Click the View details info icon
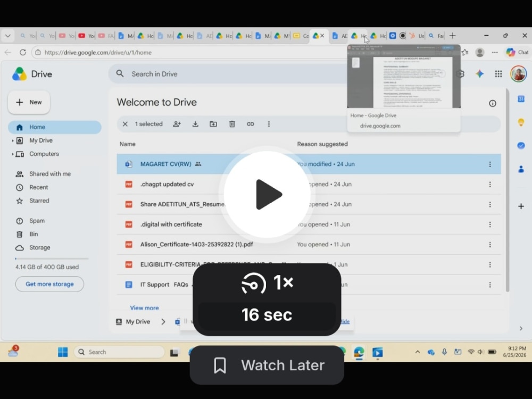This screenshot has height=399, width=532. (x=493, y=104)
